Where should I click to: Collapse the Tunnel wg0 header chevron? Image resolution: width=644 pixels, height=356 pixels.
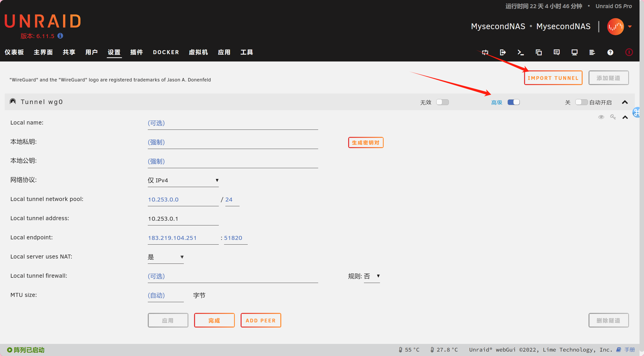[625, 102]
